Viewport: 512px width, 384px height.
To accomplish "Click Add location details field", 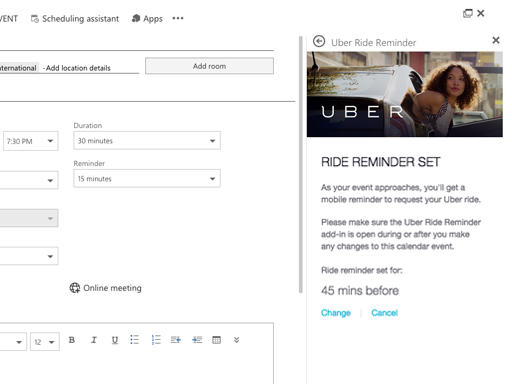I will (78, 68).
